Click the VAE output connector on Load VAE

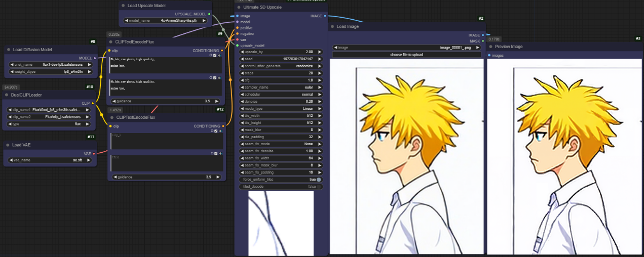click(94, 153)
